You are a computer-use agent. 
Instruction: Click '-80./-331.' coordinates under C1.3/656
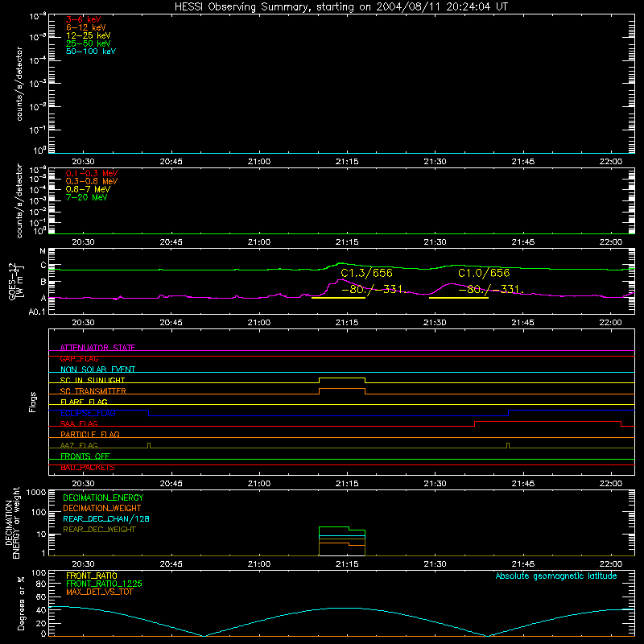point(374,290)
